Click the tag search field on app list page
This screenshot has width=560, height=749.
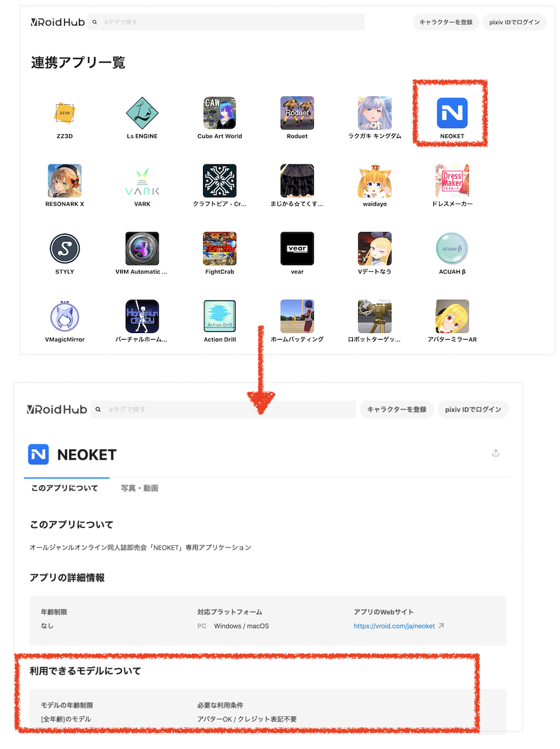(x=226, y=22)
